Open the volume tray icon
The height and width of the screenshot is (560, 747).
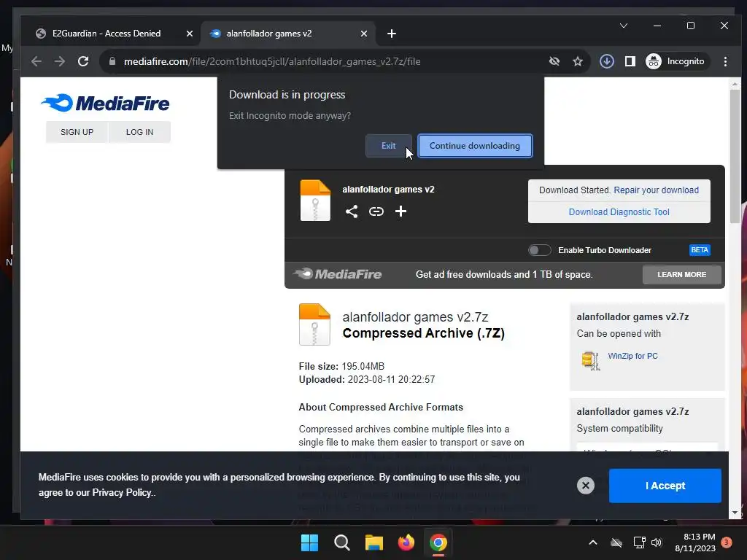[x=657, y=542]
